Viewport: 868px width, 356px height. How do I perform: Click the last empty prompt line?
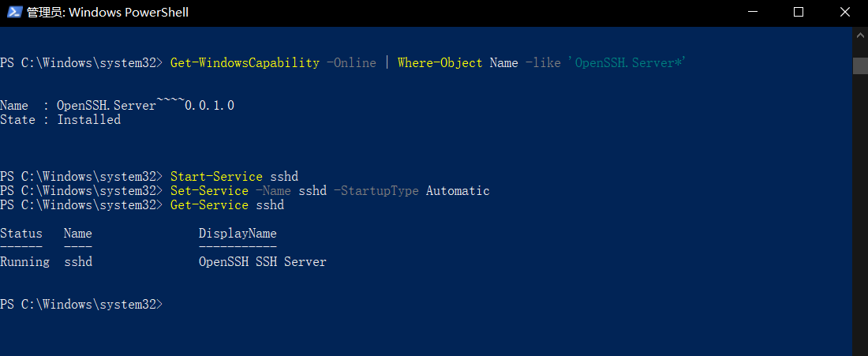click(81, 305)
